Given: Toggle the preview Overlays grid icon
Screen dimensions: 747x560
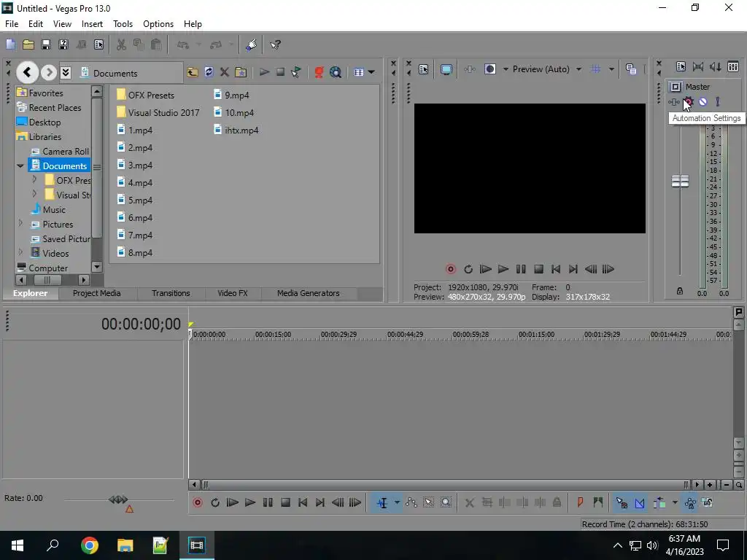Looking at the screenshot, I should (595, 69).
